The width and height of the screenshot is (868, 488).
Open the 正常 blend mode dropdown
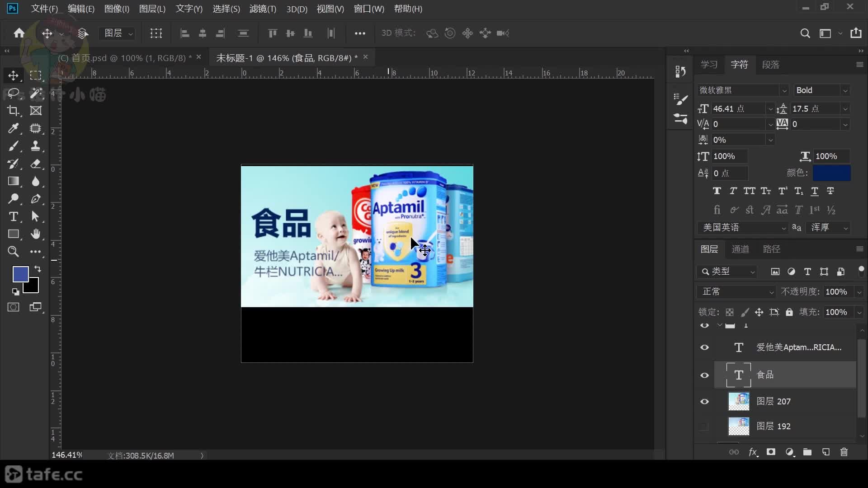736,292
